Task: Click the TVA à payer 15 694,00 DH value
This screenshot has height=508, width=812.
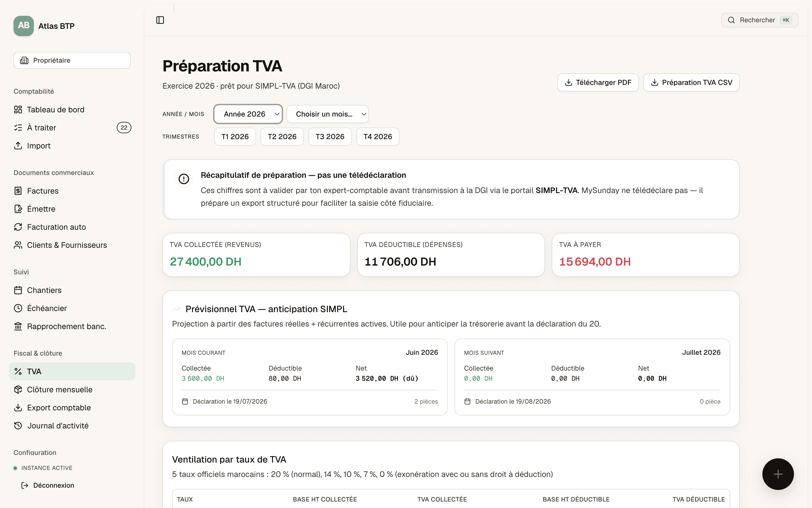Action: coord(595,262)
